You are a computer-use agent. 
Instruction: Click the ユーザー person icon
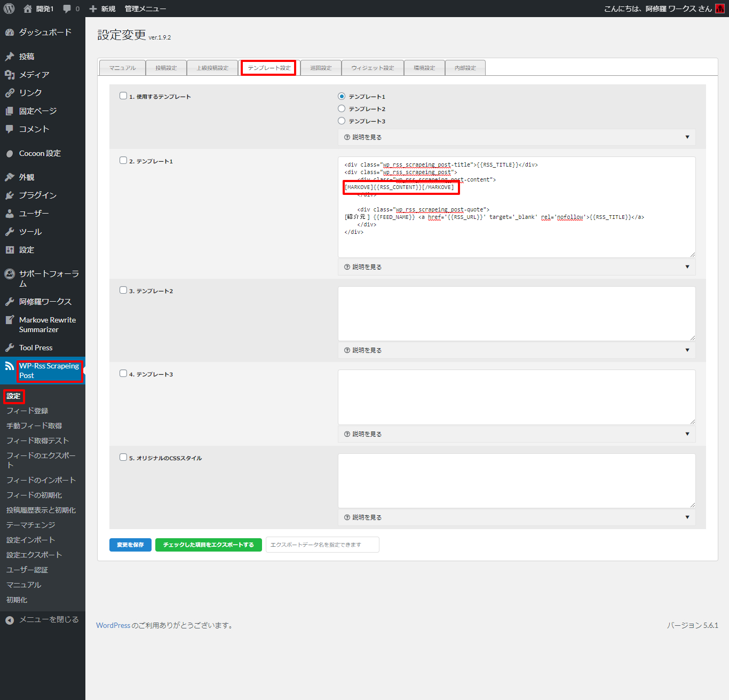(10, 214)
